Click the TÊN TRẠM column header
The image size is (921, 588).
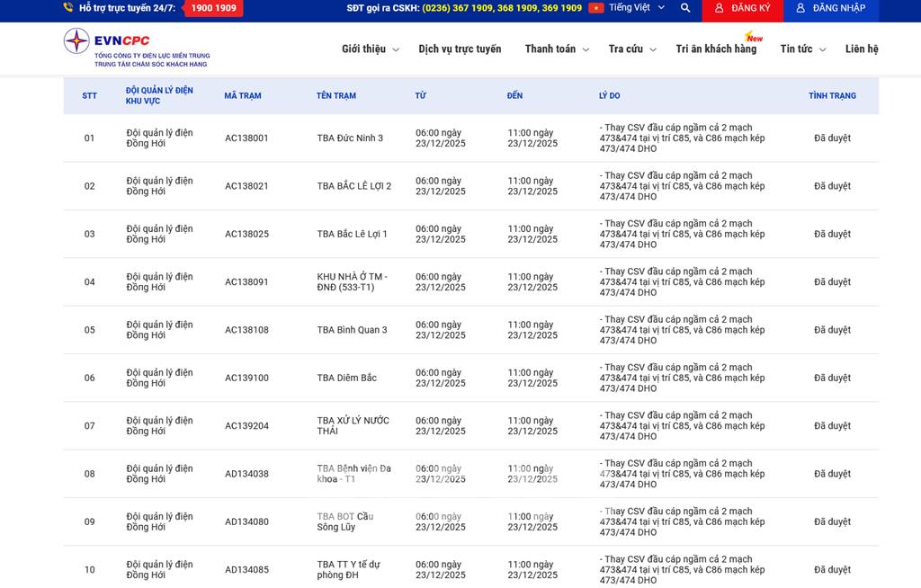(336, 95)
